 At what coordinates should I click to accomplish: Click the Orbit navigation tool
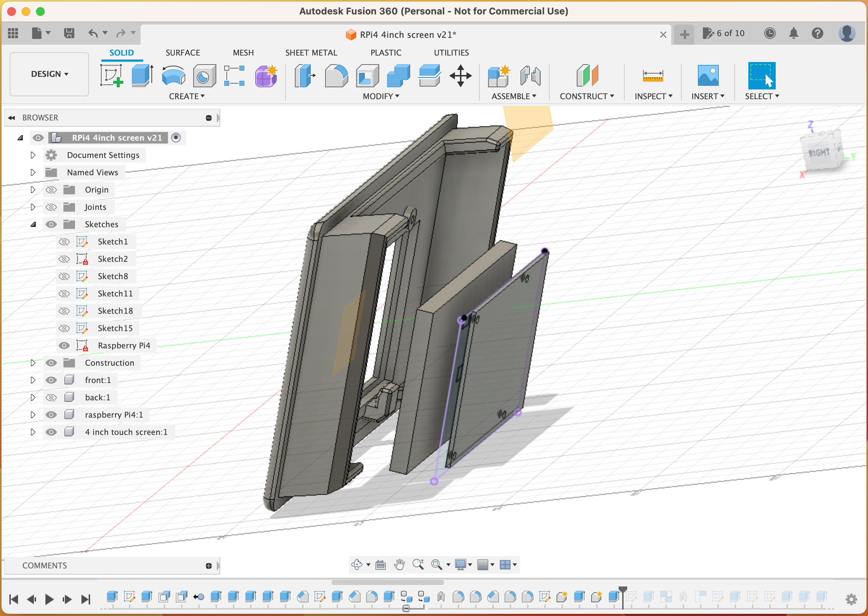356,565
